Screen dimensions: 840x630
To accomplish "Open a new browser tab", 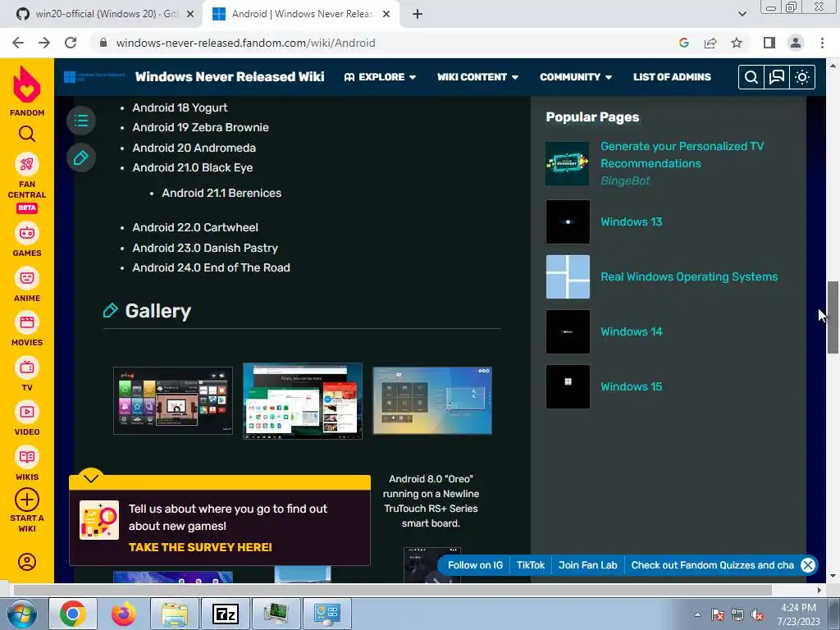I will point(418,15).
